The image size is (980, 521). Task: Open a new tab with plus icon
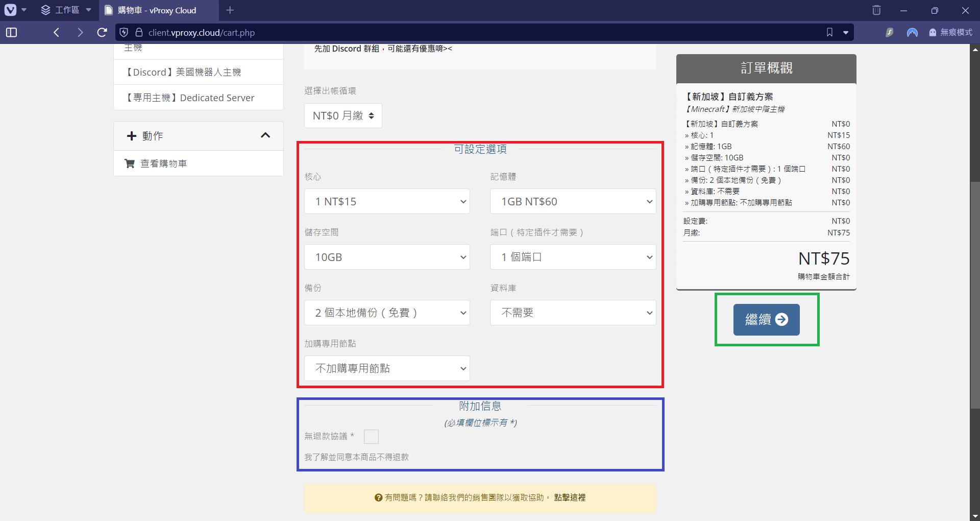(230, 10)
